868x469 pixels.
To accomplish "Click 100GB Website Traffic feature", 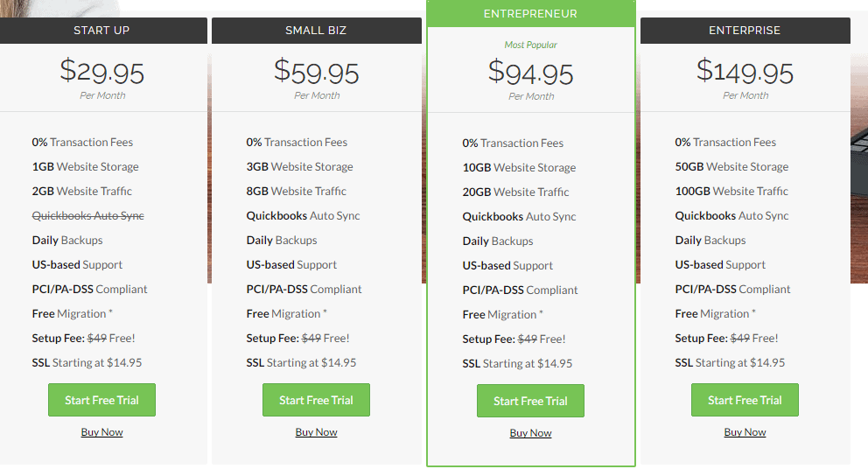I will (731, 191).
